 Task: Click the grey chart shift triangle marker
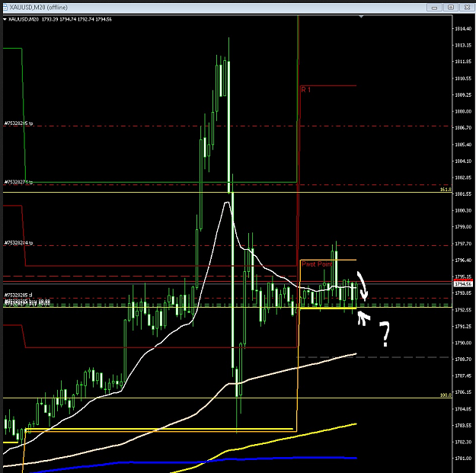coord(361,17)
